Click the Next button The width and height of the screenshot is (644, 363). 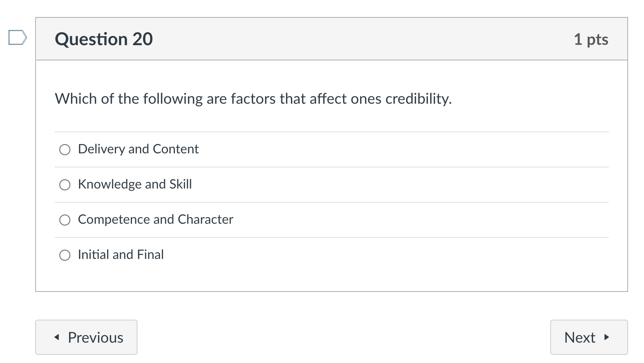pyautogui.click(x=588, y=337)
